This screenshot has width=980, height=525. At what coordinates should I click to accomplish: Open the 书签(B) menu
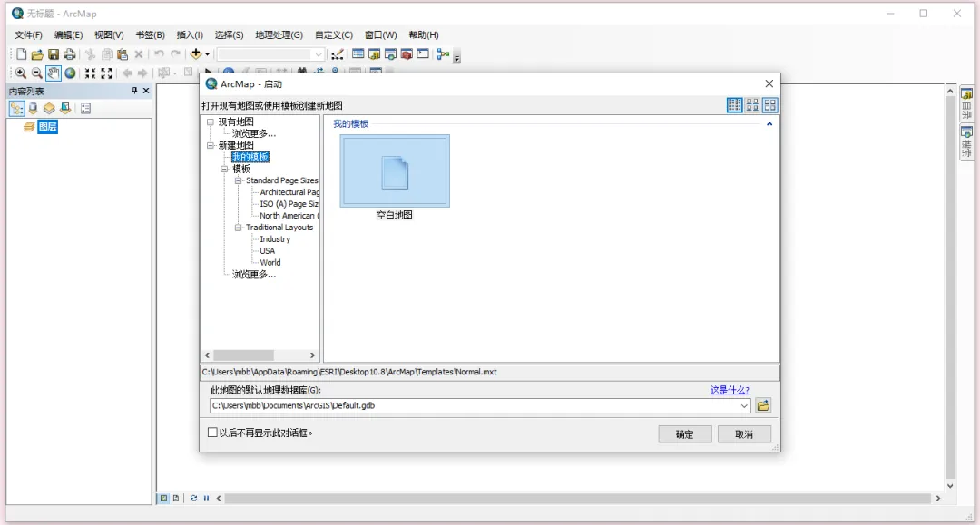(150, 35)
